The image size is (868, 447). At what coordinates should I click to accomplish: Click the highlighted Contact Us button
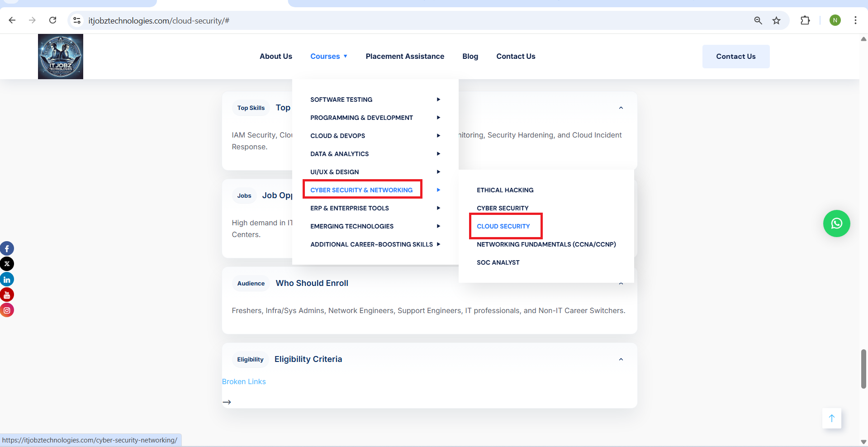tap(735, 57)
